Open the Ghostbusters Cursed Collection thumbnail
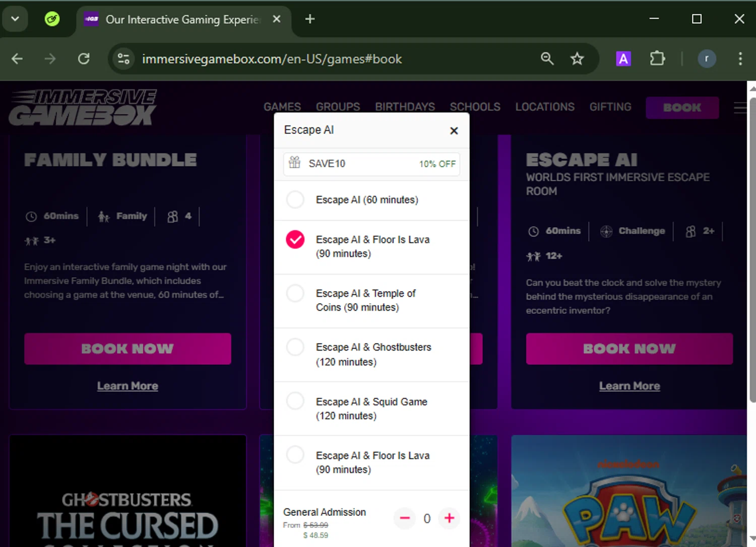Viewport: 756px width, 547px height. (128, 491)
